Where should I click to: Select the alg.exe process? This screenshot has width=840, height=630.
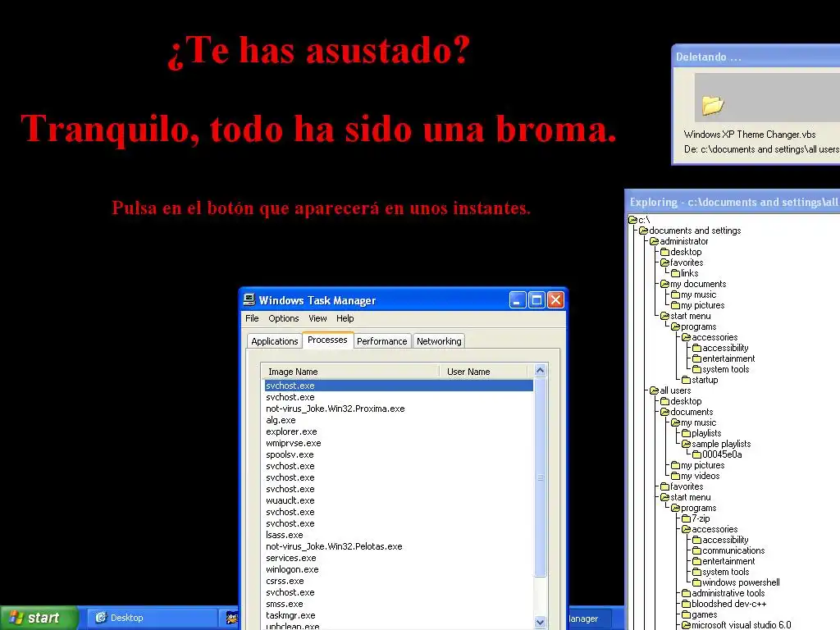pos(399,420)
